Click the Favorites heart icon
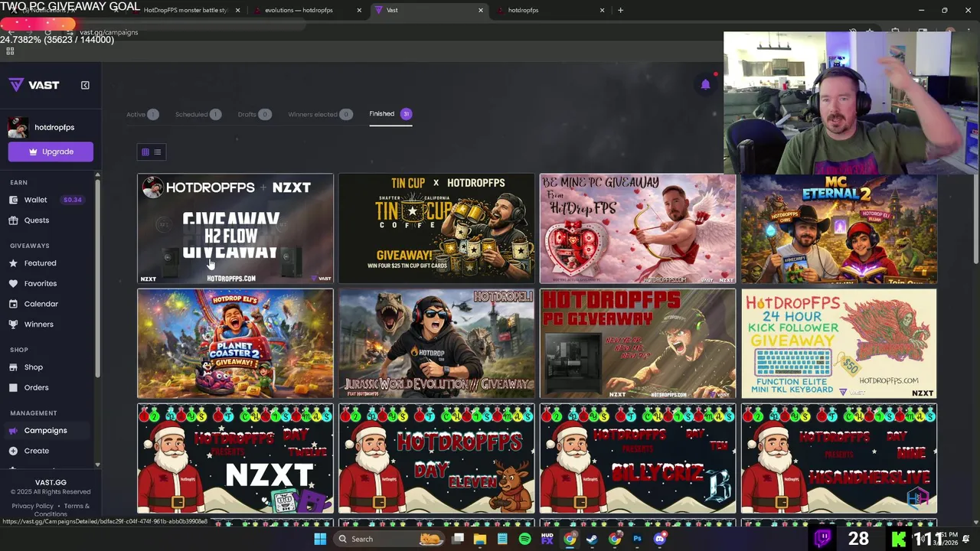This screenshot has width=980, height=551. pos(13,283)
